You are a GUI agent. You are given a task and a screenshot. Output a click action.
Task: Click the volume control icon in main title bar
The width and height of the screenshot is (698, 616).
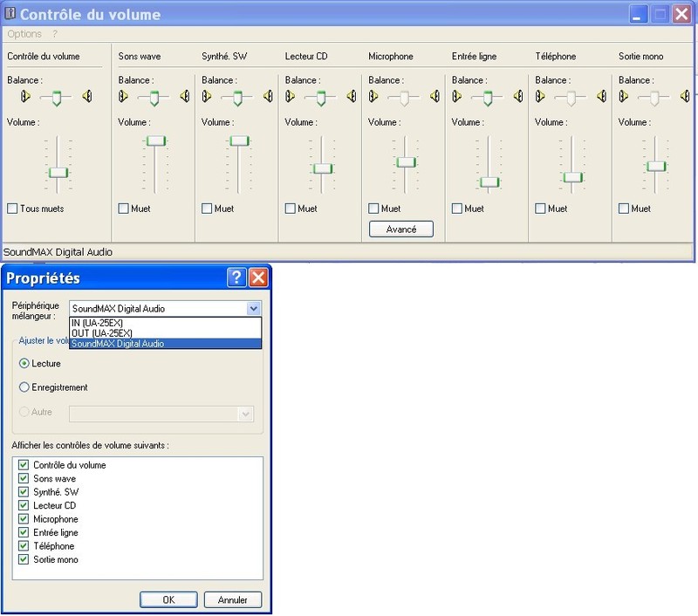coord(10,14)
